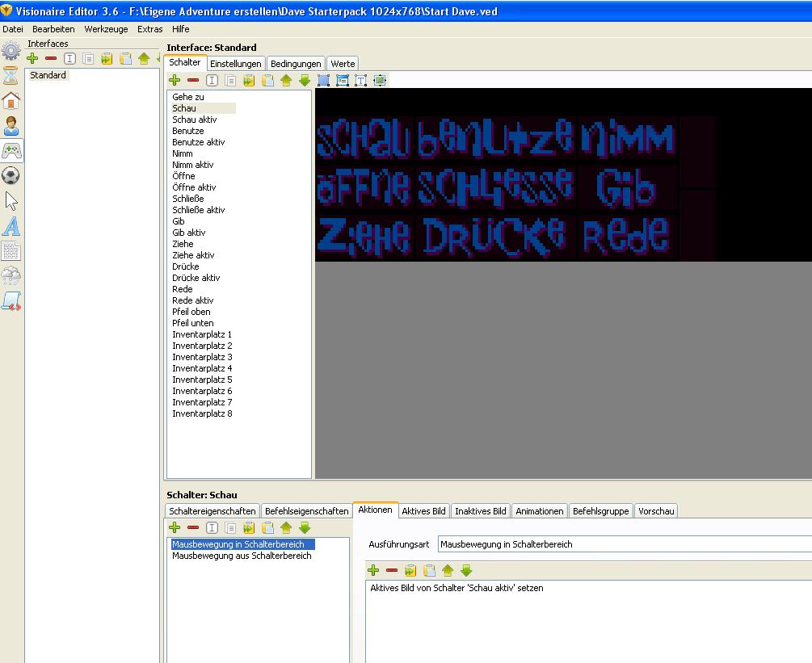Open the hourglass section in sidebar

pyautogui.click(x=11, y=76)
